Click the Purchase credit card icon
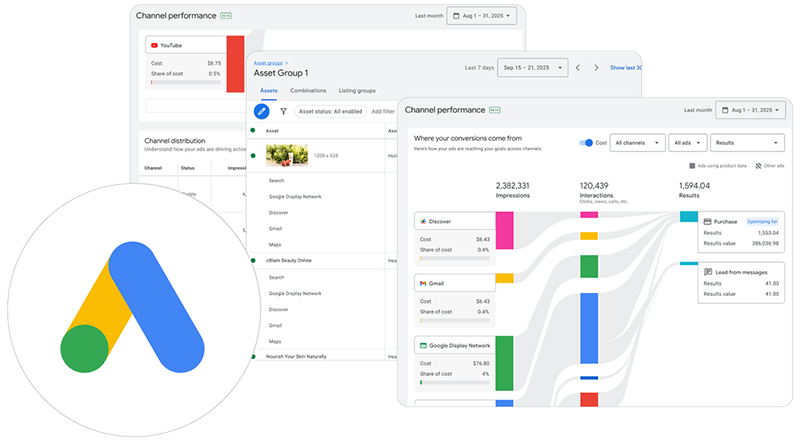800x440 pixels. (707, 222)
